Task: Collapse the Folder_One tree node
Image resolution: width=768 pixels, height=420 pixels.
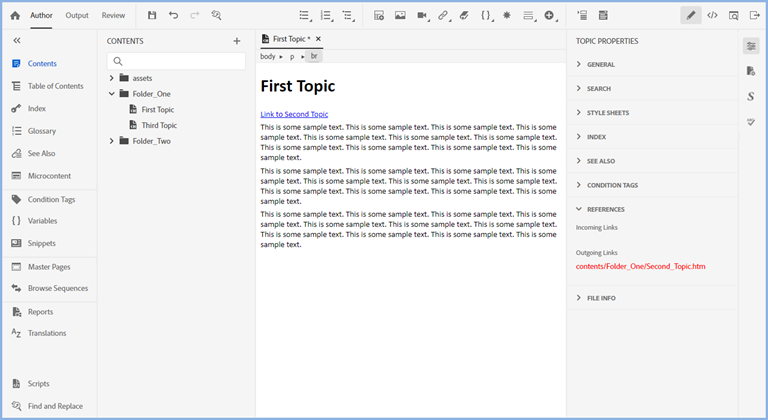Action: [x=112, y=94]
